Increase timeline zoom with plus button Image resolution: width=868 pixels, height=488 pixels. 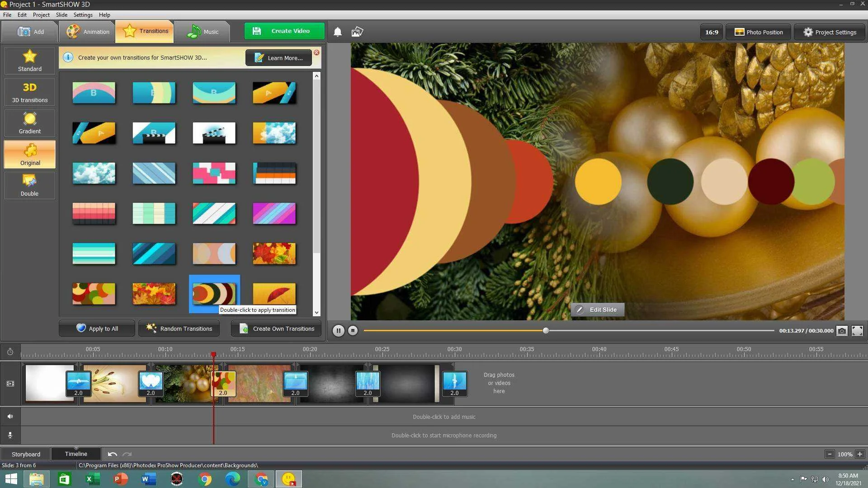(860, 454)
